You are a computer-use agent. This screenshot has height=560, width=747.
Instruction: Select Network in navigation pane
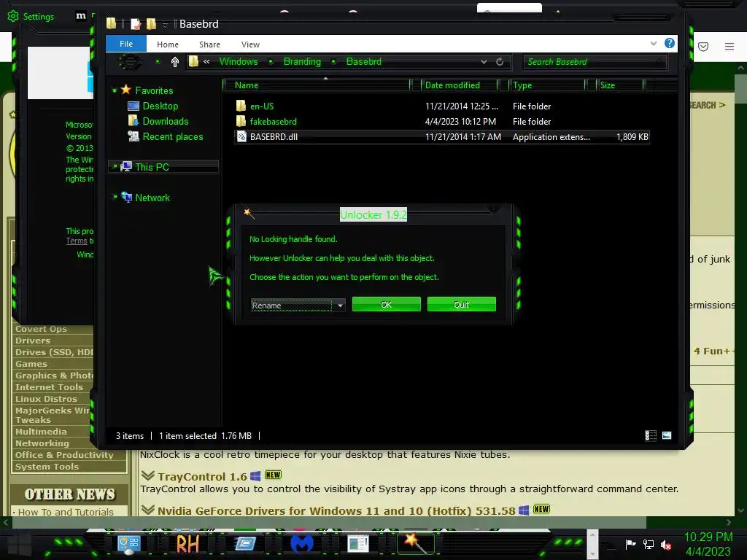coord(152,198)
